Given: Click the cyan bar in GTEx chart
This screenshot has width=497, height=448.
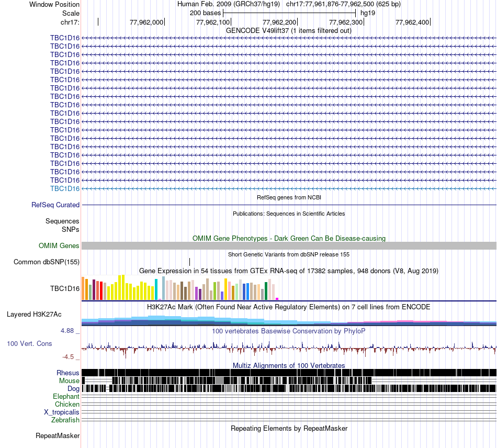Looking at the screenshot, I should coord(156,289).
